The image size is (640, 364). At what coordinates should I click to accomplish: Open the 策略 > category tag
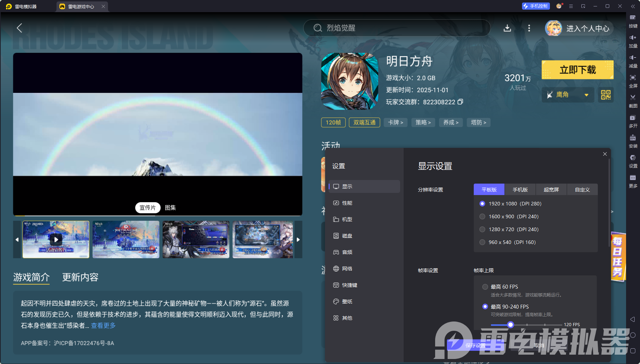coord(423,123)
